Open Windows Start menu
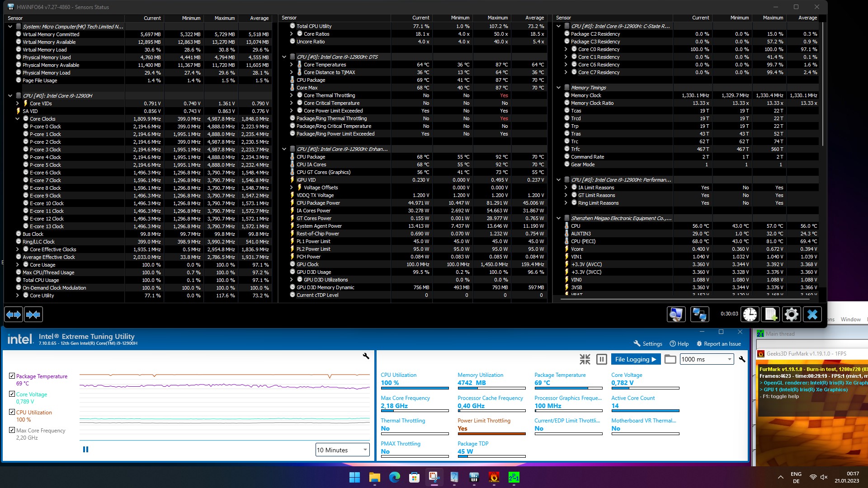The height and width of the screenshot is (488, 868). (354, 477)
